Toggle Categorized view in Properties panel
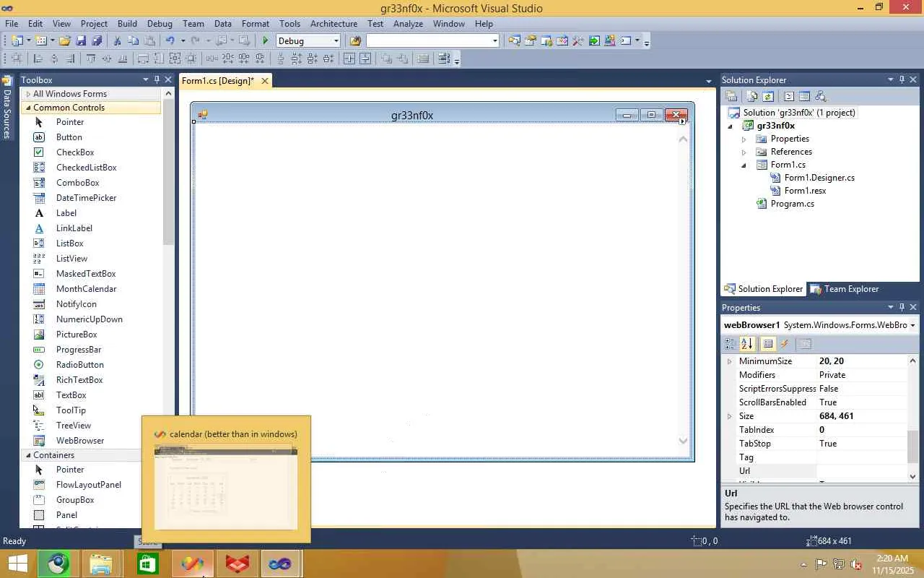This screenshot has height=578, width=924. pyautogui.click(x=730, y=344)
